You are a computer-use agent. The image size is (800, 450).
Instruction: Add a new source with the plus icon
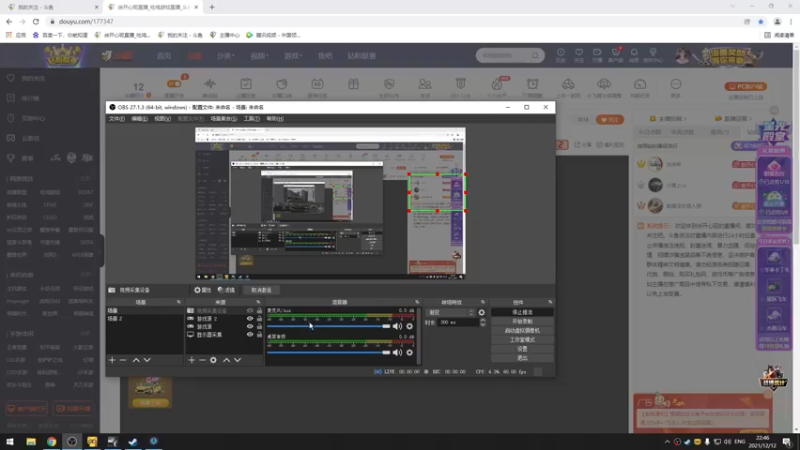pos(191,360)
